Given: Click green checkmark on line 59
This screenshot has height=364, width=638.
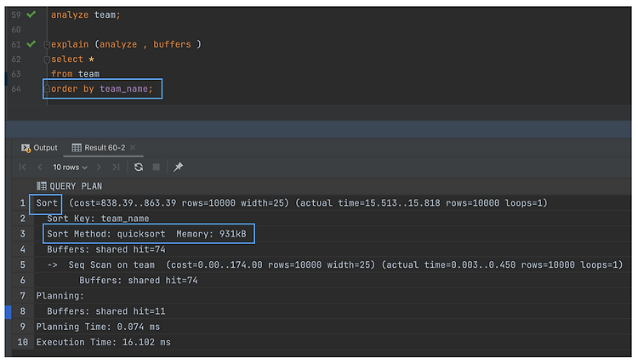Looking at the screenshot, I should 31,14.
